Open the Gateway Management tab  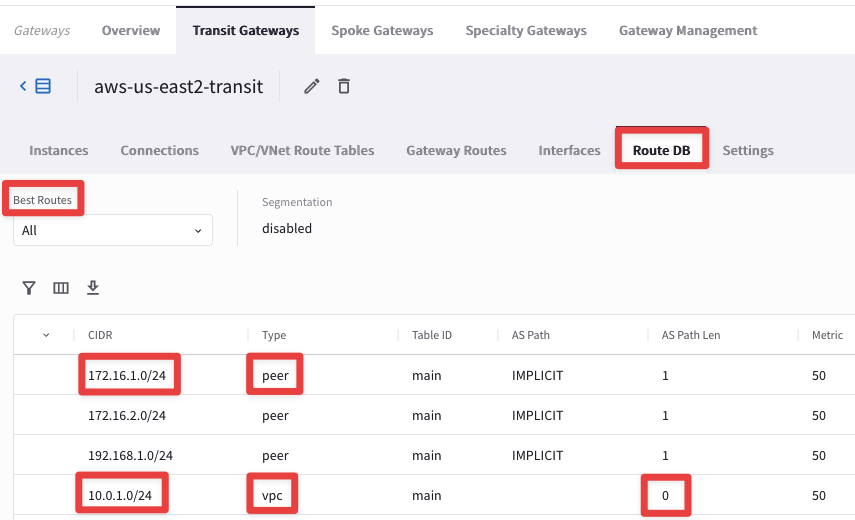688,30
